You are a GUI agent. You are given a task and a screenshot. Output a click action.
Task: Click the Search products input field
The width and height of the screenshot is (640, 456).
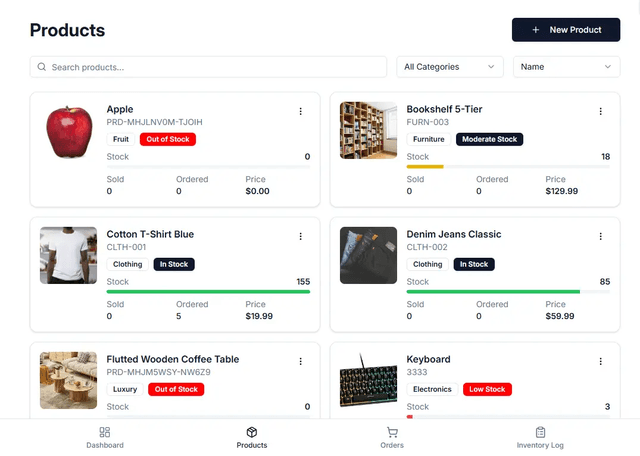[x=215, y=67]
